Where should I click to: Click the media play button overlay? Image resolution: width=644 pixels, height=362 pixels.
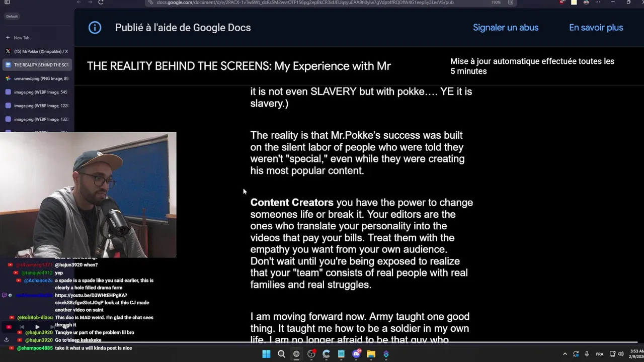tap(37, 327)
